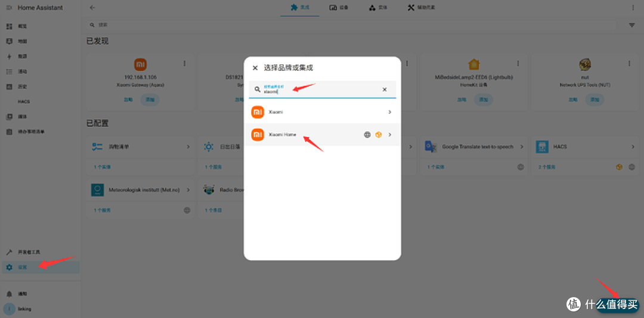644x318 pixels.
Task: Click the Met.no card weather icon
Action: click(x=97, y=191)
